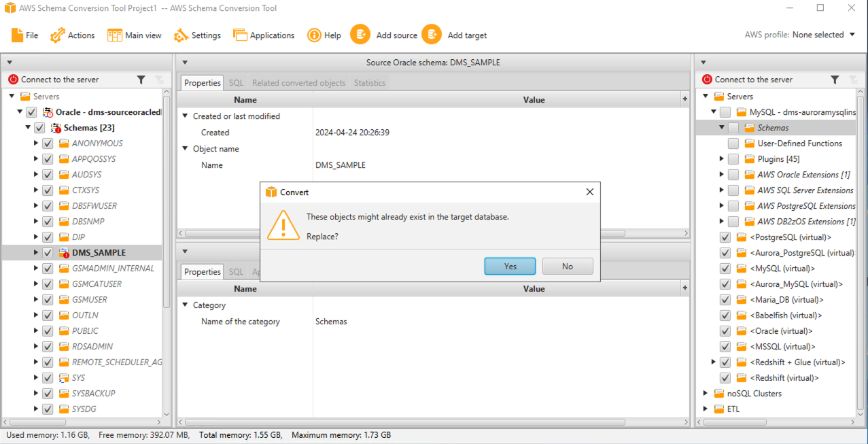The height and width of the screenshot is (444, 868).
Task: Check the target Schemas checkbox
Action: (733, 127)
